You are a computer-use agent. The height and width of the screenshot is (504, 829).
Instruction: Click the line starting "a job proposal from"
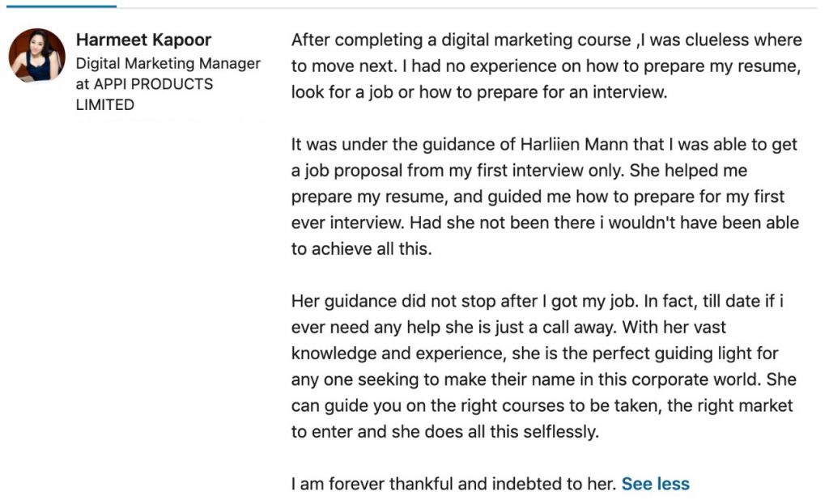(x=519, y=171)
